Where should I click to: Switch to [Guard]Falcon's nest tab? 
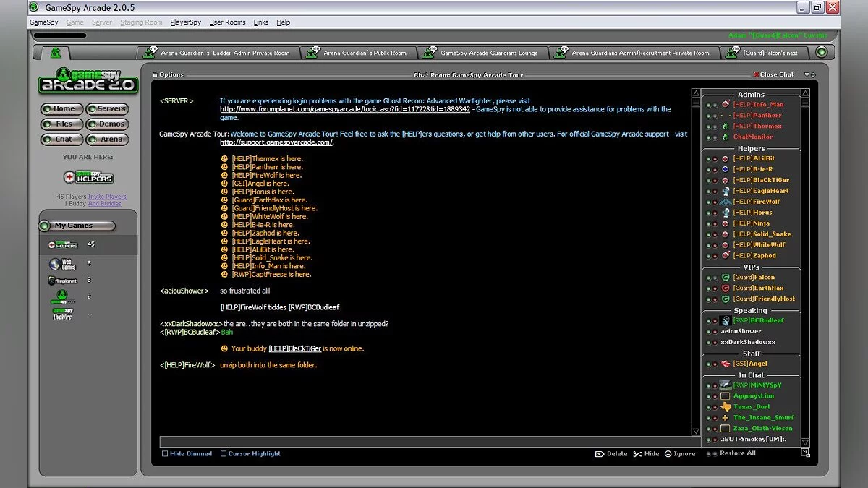(x=764, y=53)
